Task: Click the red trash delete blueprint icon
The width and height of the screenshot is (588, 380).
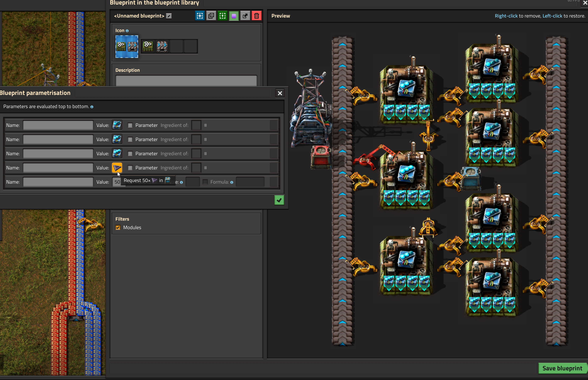Action: (256, 16)
